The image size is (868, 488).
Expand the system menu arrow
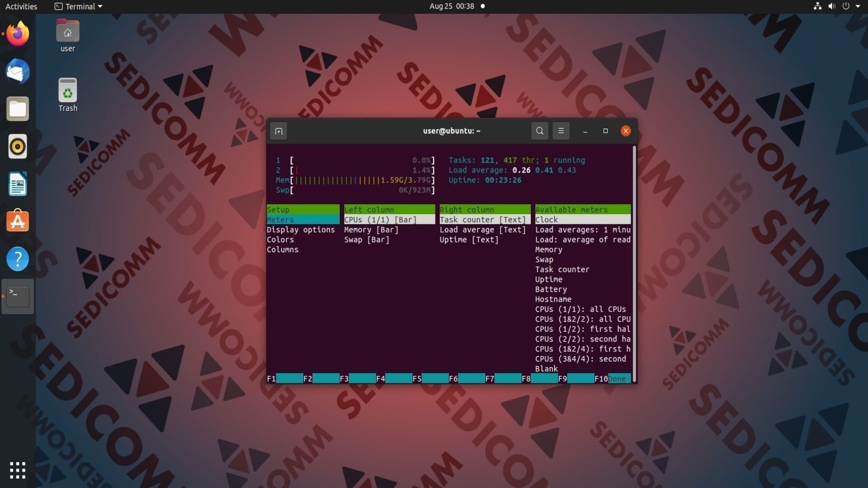click(858, 6)
